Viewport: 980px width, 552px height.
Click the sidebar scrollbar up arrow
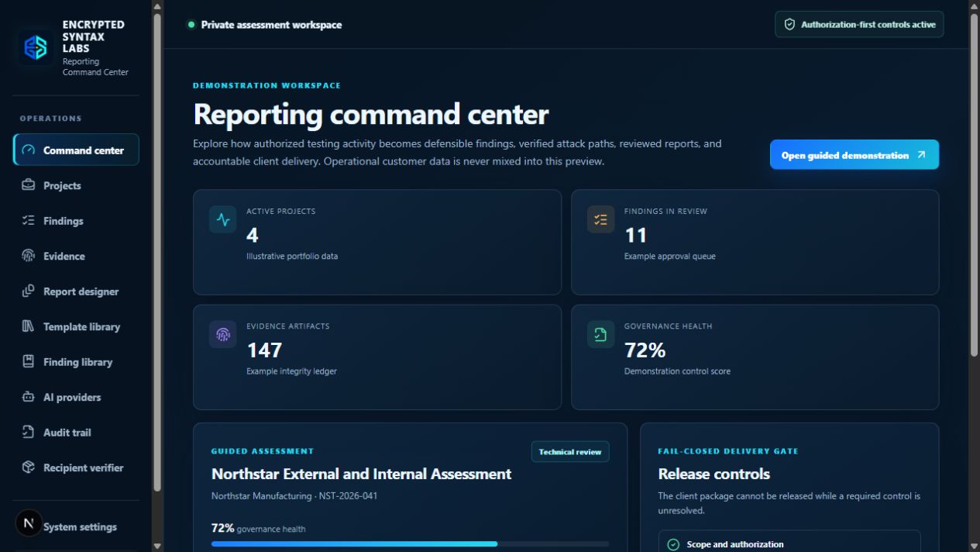click(x=158, y=6)
